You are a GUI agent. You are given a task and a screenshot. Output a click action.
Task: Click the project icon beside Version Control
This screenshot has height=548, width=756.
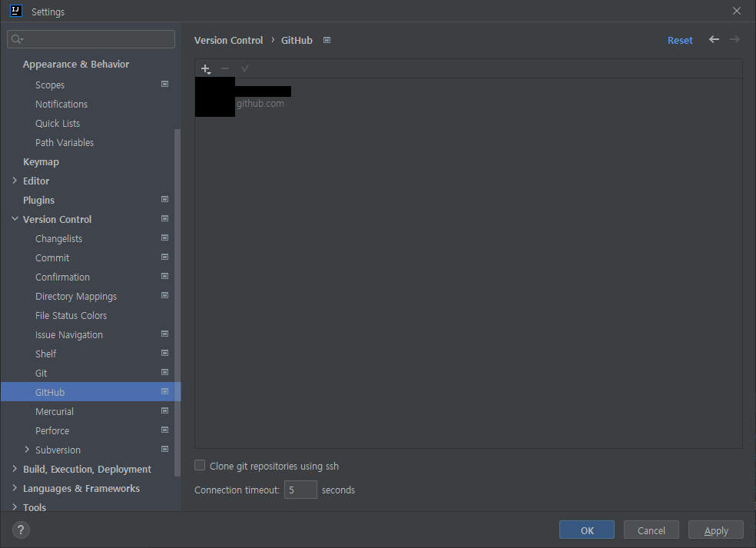164,218
